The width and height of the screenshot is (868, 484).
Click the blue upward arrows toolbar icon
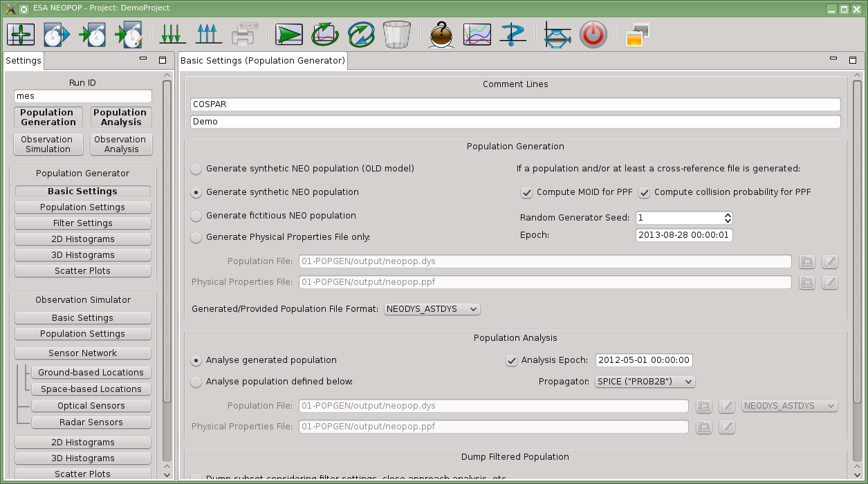point(209,34)
